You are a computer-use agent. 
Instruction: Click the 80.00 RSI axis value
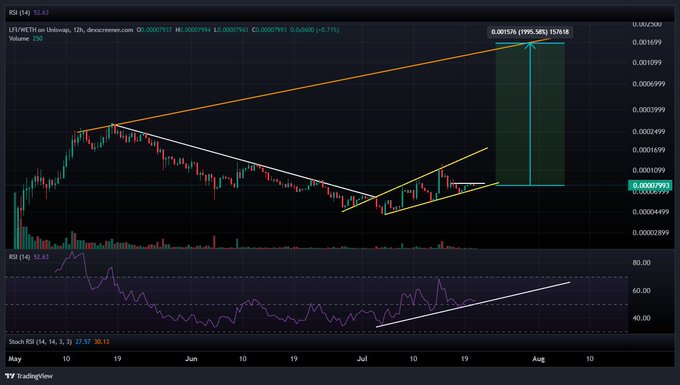pyautogui.click(x=641, y=262)
